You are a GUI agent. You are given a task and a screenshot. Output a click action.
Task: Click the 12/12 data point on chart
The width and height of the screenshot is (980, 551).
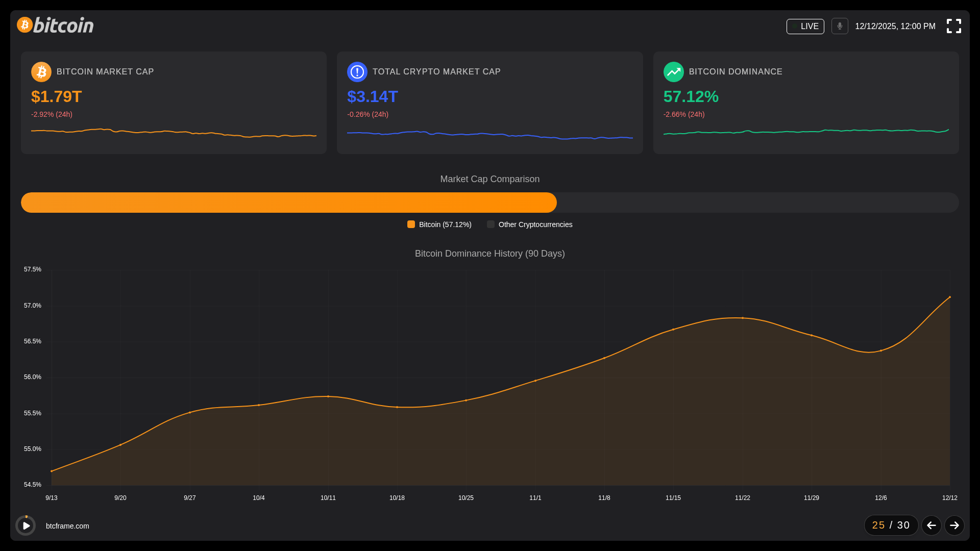tap(949, 297)
